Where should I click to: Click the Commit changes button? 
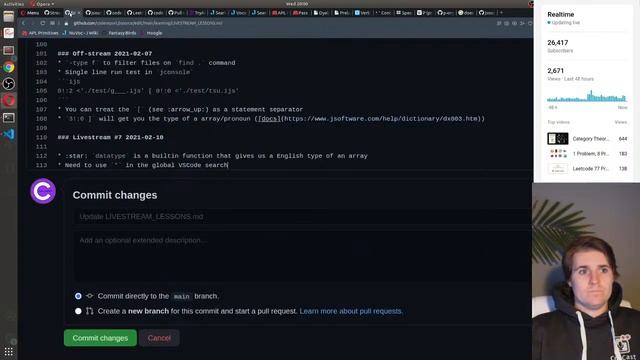pyautogui.click(x=100, y=338)
